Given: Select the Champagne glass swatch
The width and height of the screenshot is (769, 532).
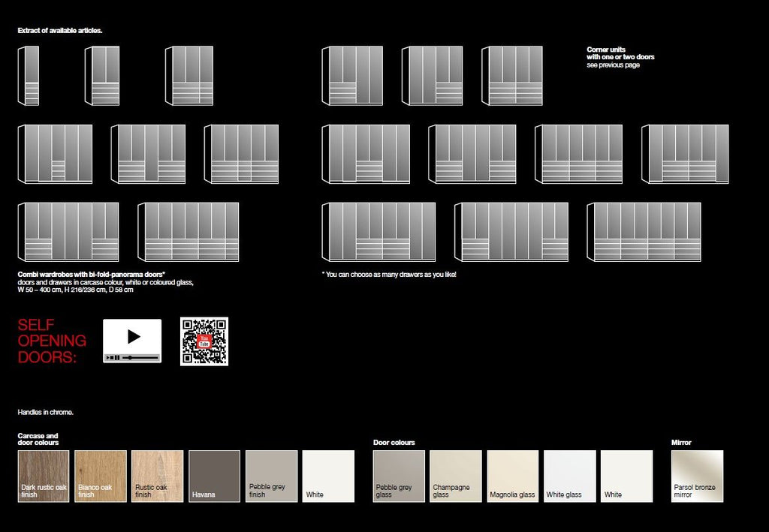Looking at the screenshot, I should click(456, 476).
